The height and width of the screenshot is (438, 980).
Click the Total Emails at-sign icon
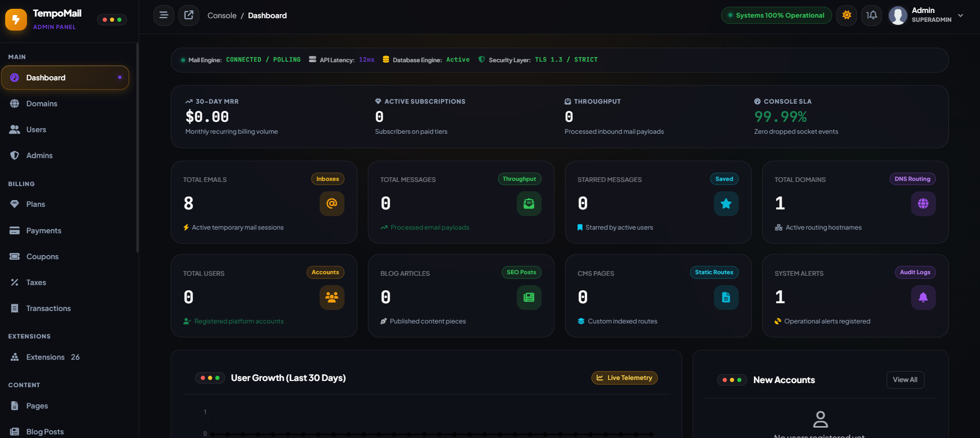332,204
